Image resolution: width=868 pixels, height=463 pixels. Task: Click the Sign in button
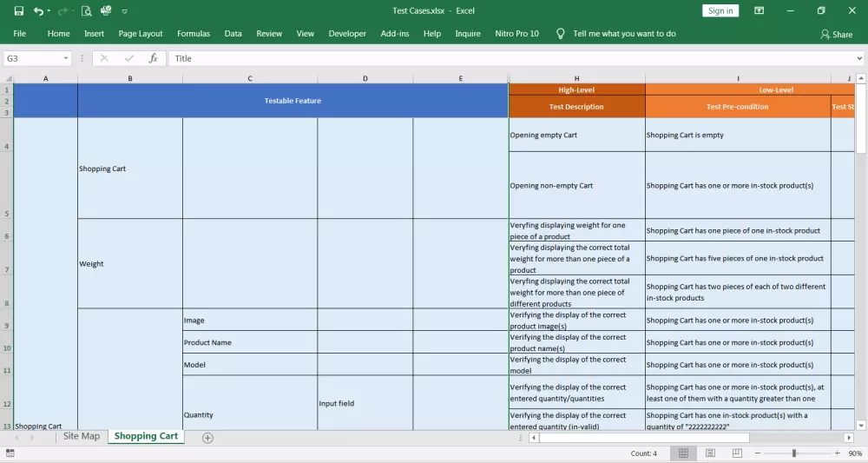720,10
